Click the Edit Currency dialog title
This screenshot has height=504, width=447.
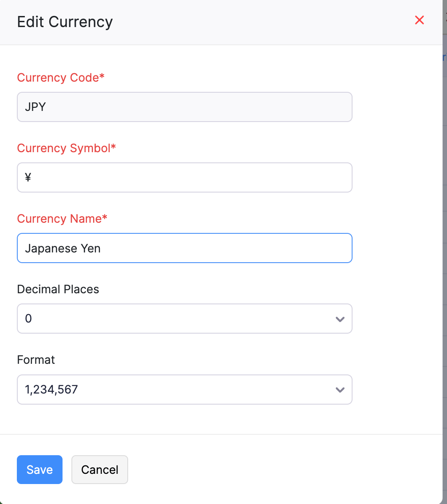pyautogui.click(x=65, y=22)
